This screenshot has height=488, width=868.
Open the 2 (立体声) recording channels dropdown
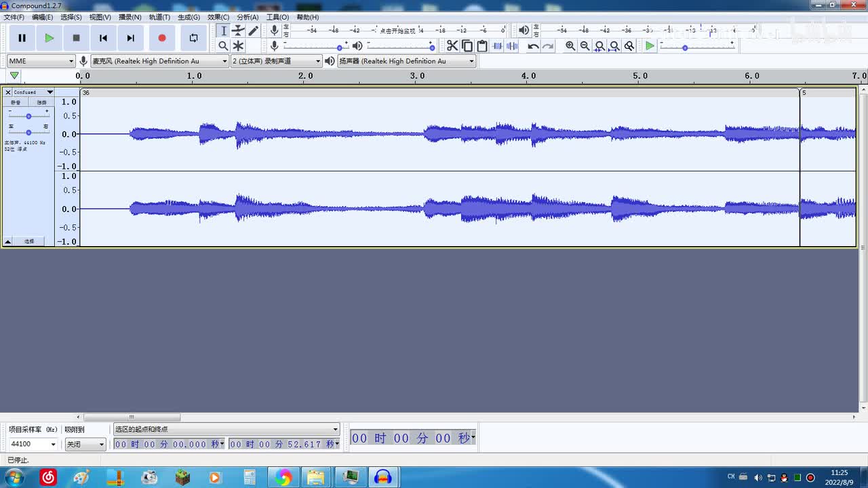[x=277, y=61]
